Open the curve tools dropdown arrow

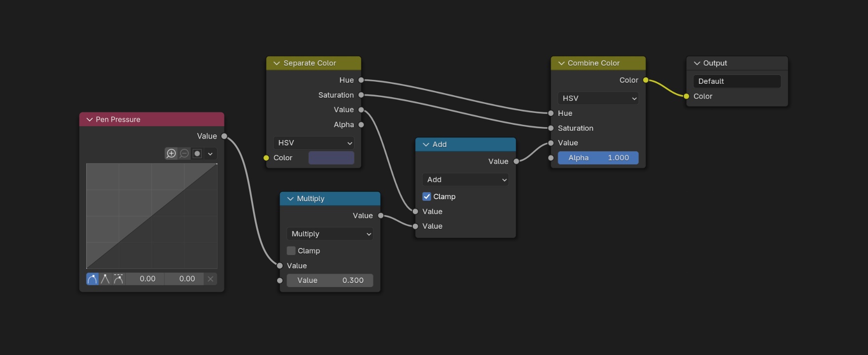pos(210,153)
